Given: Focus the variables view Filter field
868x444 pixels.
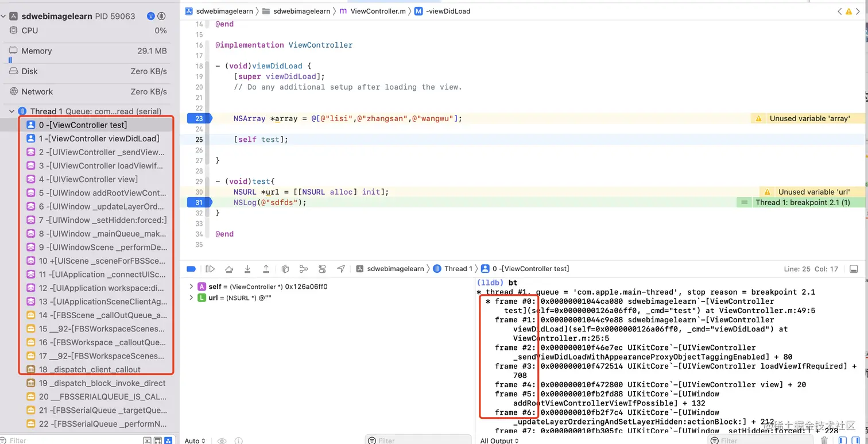Looking at the screenshot, I should tap(417, 441).
